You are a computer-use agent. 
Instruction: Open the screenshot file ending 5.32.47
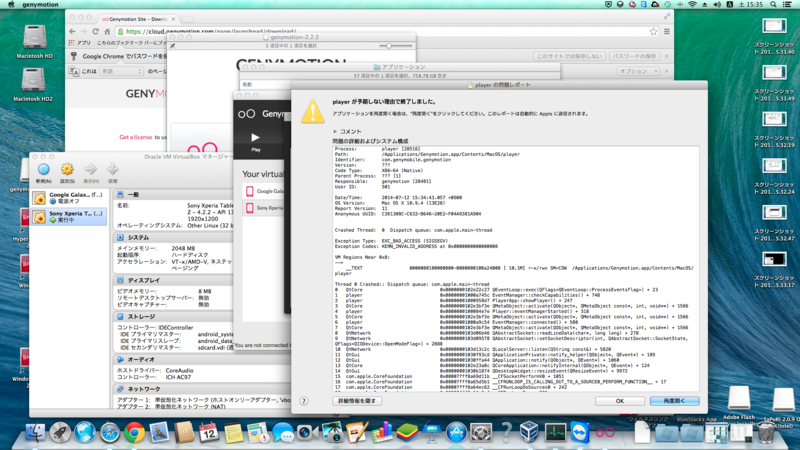pyautogui.click(x=774, y=222)
